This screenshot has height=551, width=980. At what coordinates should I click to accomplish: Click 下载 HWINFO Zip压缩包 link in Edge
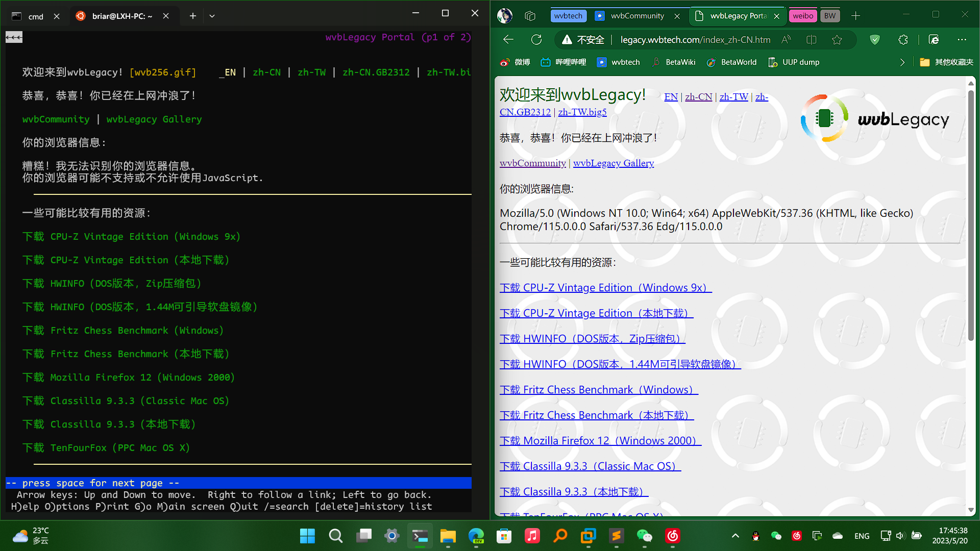point(593,339)
